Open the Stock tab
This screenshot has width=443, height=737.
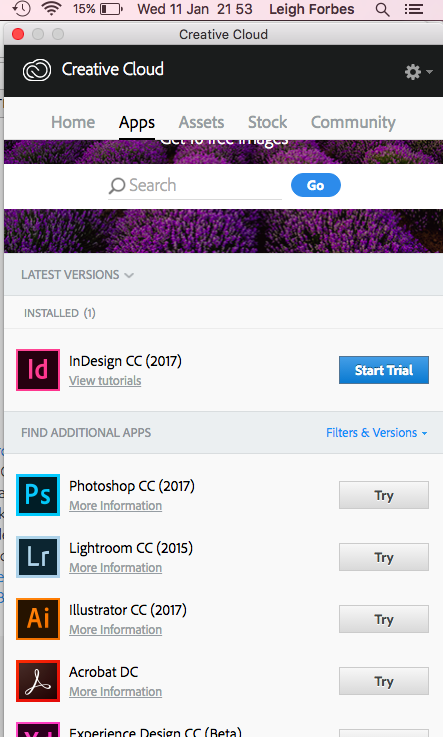pyautogui.click(x=267, y=122)
